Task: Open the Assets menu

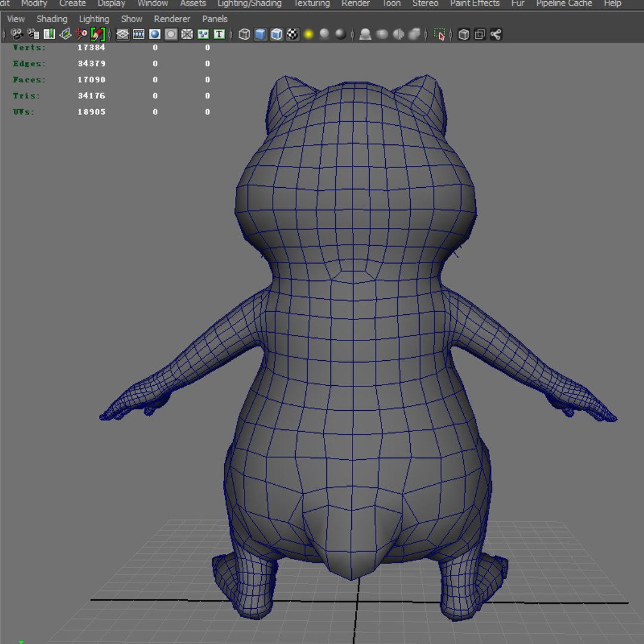Action: click(193, 4)
